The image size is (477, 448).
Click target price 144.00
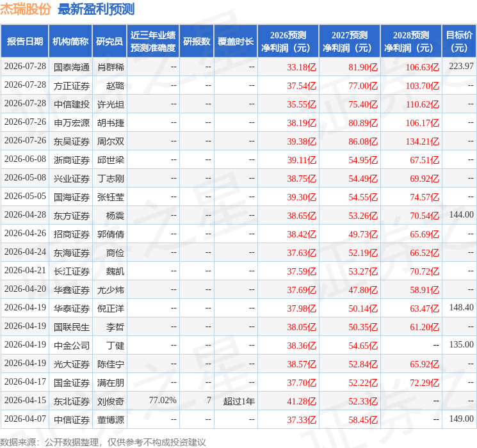(x=461, y=215)
